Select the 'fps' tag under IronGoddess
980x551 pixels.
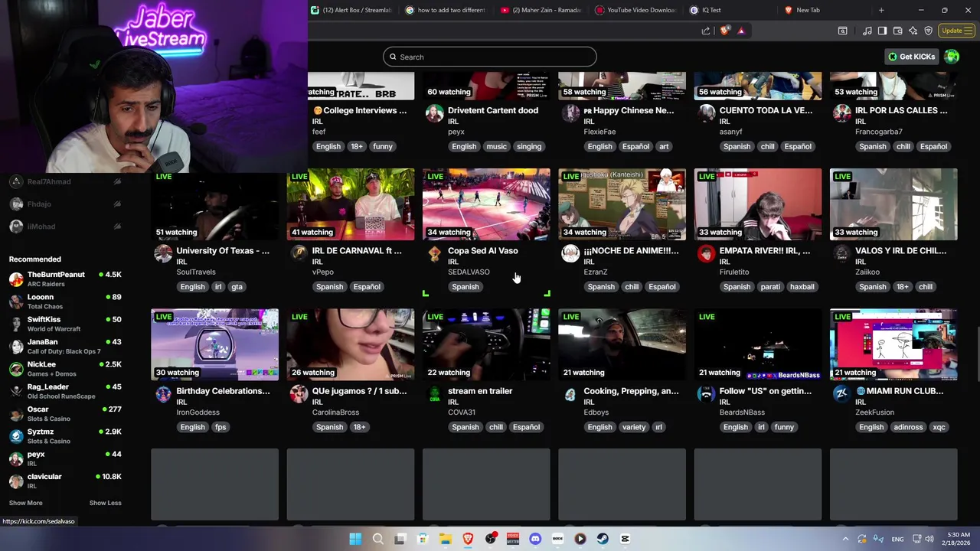click(x=220, y=427)
